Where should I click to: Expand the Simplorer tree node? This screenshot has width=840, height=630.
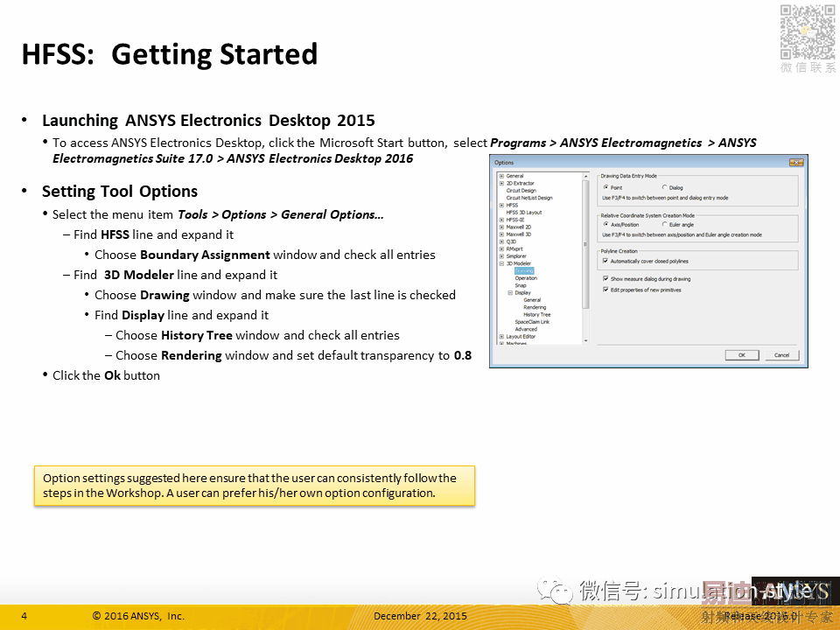501,256
